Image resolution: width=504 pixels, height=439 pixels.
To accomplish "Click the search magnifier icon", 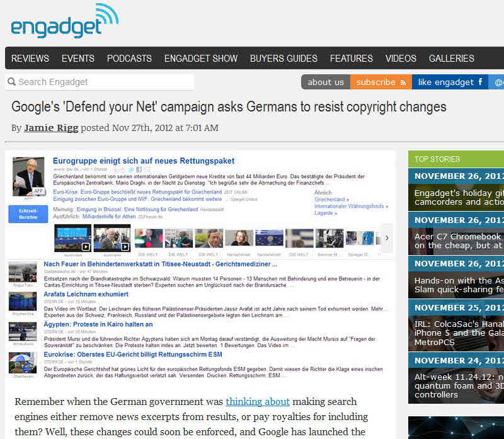I will 11,82.
